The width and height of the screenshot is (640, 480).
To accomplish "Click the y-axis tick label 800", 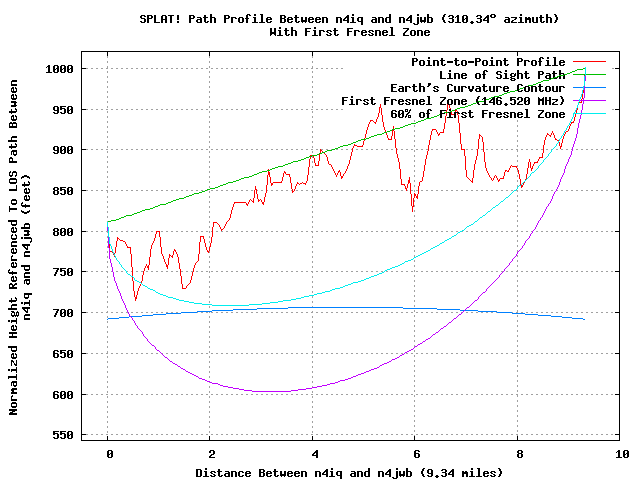I will pos(63,232).
